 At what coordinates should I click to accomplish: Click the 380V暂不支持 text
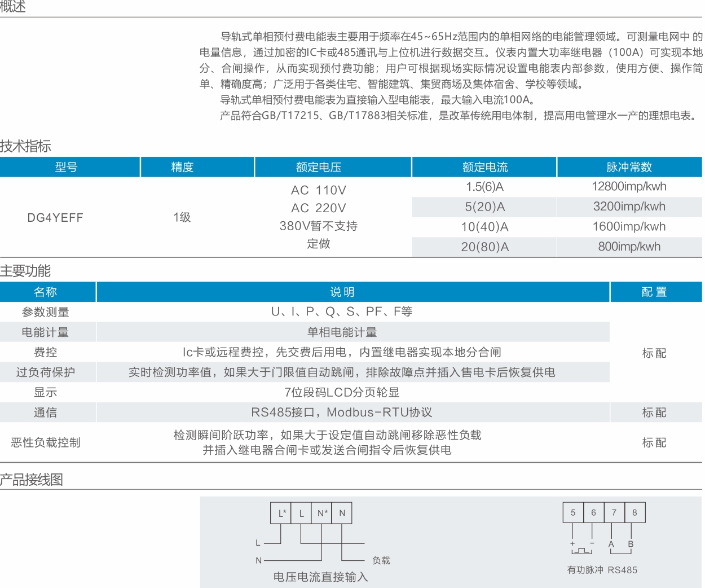pyautogui.click(x=319, y=226)
